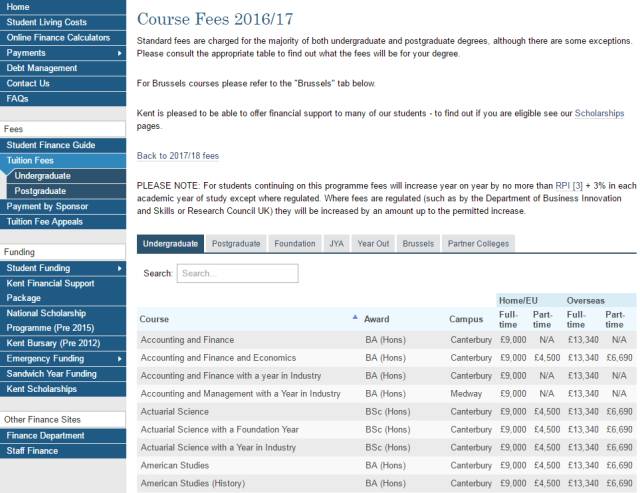The width and height of the screenshot is (640, 493).
Task: Click the Overseas column group header
Action: click(x=585, y=301)
